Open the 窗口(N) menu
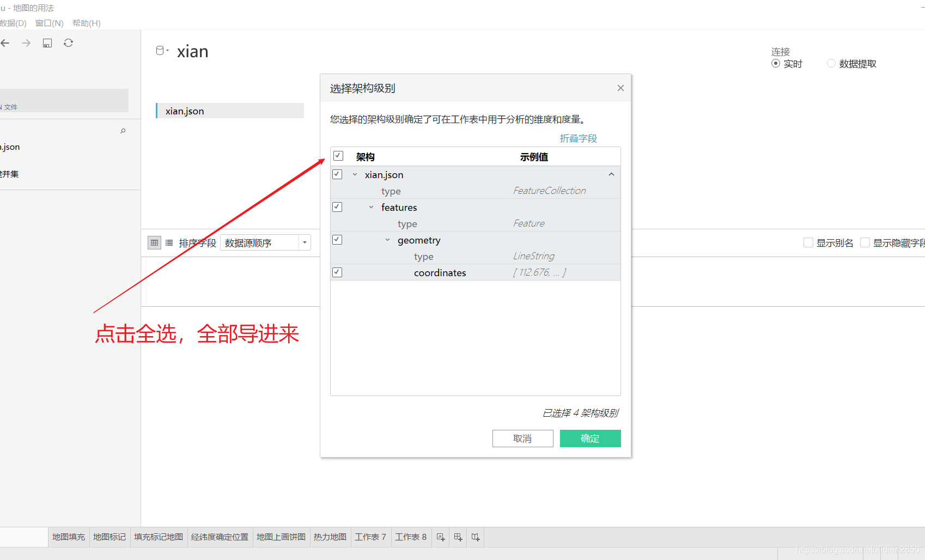Screen dimensions: 925x560 [x=50, y=23]
